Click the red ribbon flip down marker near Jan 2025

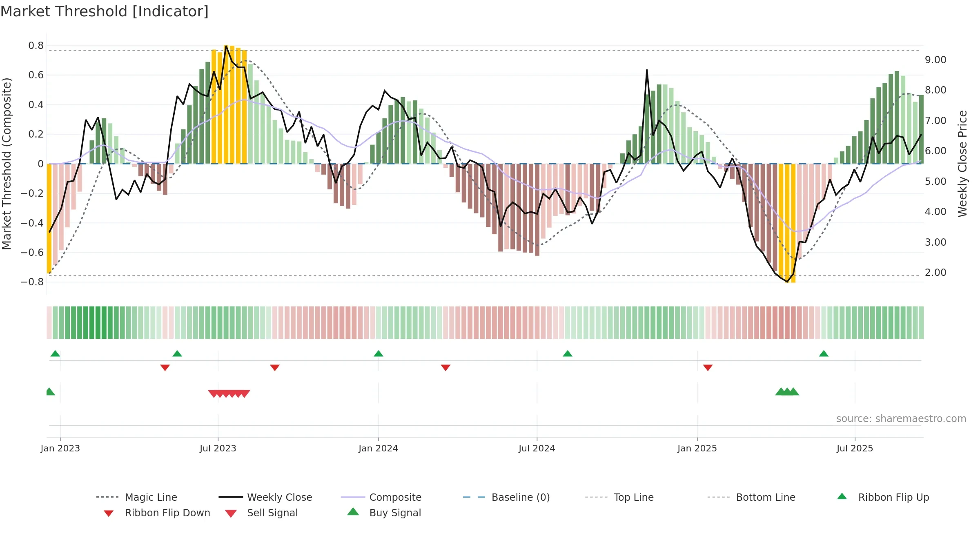point(708,368)
